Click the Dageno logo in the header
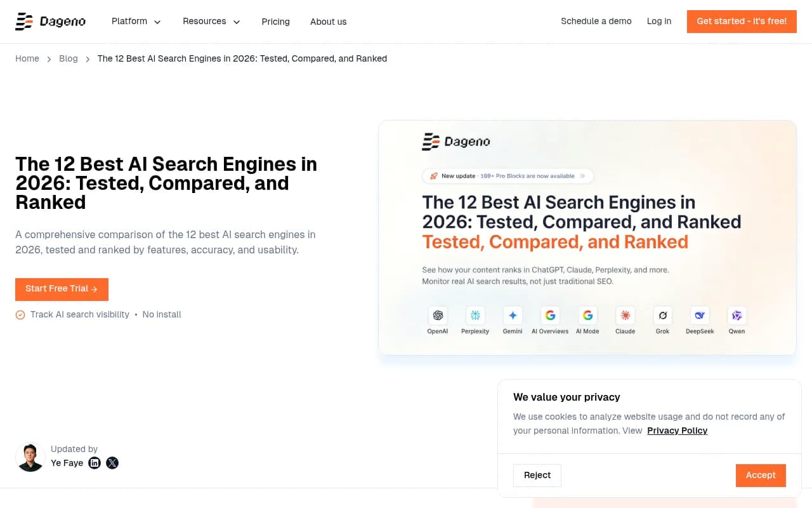The image size is (812, 508). pos(51,22)
